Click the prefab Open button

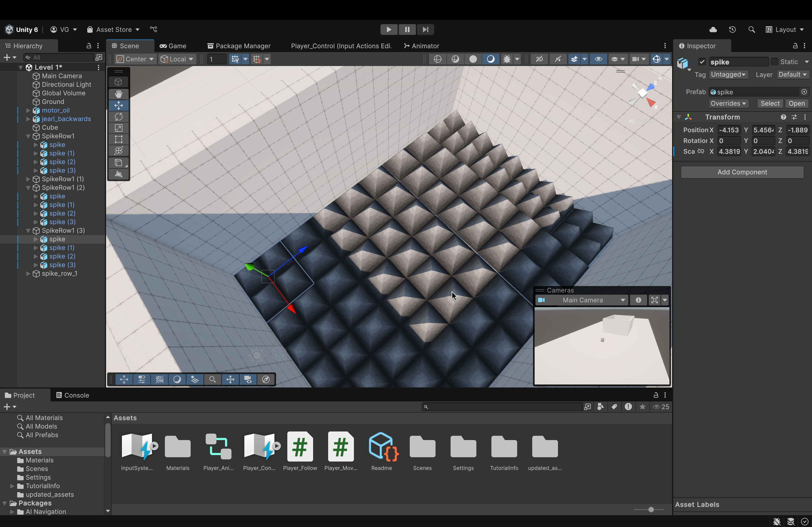(797, 103)
